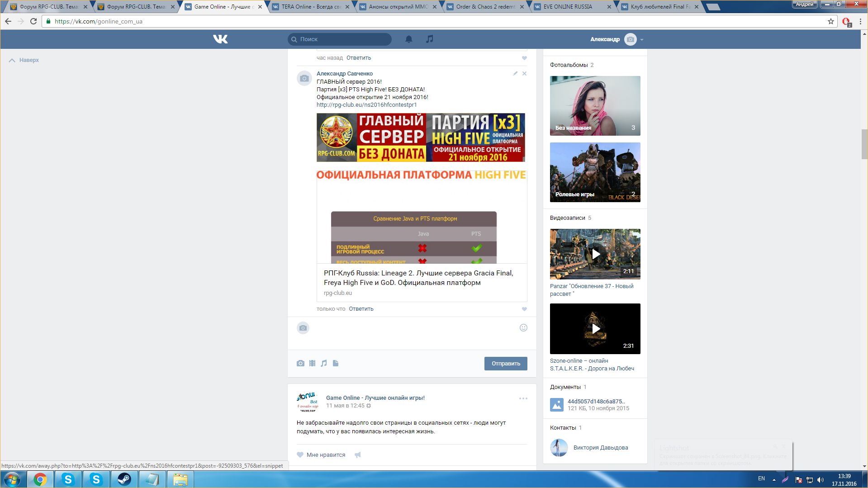Open first Skype taskbar icon
The height and width of the screenshot is (488, 868).
click(68, 479)
